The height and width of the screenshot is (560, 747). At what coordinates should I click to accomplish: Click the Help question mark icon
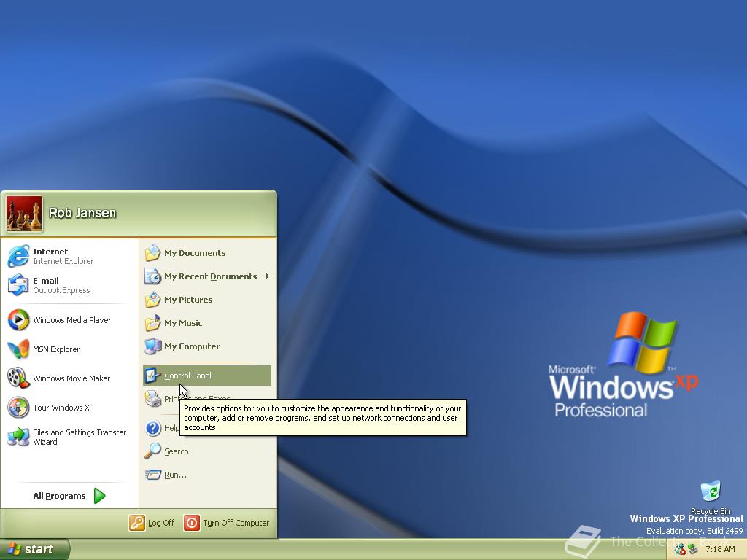152,428
